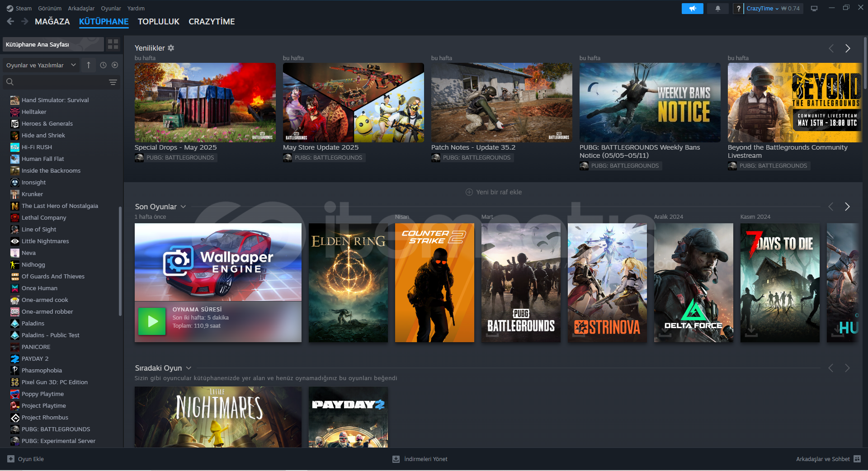Open the Oyunlar menu
Image resolution: width=868 pixels, height=471 pixels.
111,9
